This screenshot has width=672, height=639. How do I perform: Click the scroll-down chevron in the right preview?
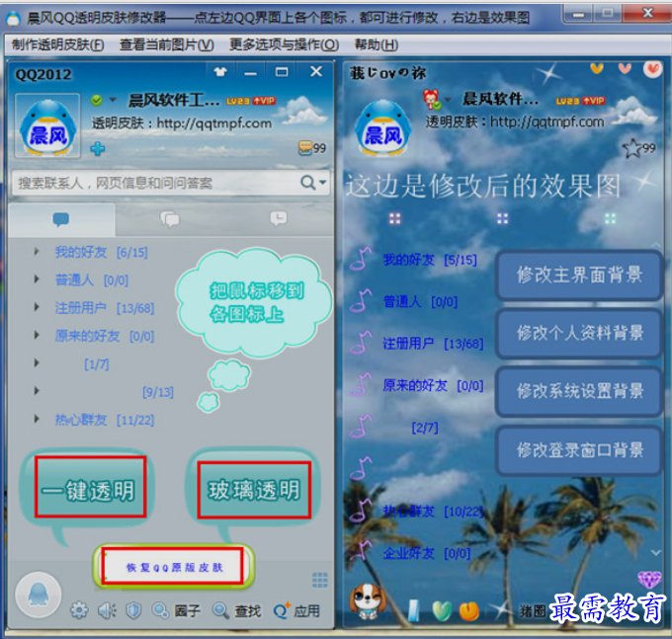point(656,552)
